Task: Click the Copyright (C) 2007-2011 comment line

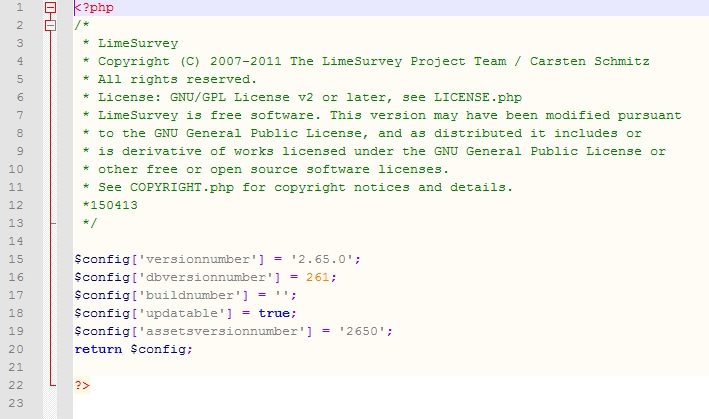Action: click(x=367, y=61)
